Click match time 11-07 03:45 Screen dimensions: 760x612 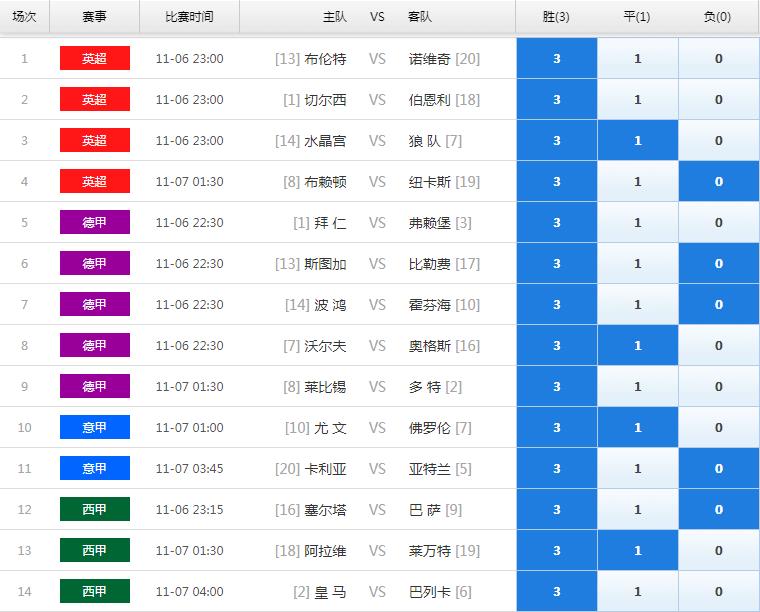click(x=190, y=469)
